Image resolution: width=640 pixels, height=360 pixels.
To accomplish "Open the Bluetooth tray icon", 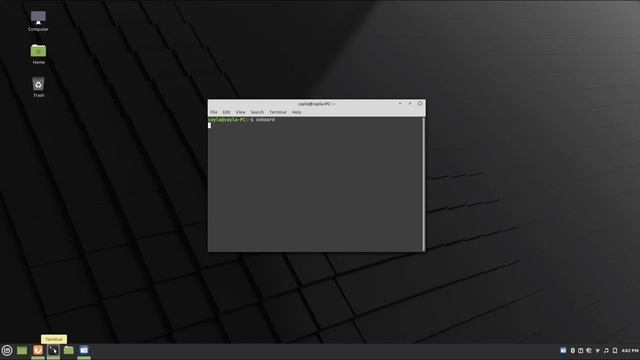I will (x=573, y=350).
